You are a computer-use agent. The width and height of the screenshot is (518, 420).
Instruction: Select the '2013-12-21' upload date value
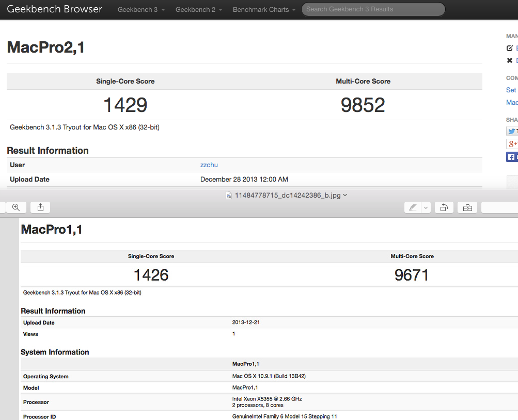[246, 322]
